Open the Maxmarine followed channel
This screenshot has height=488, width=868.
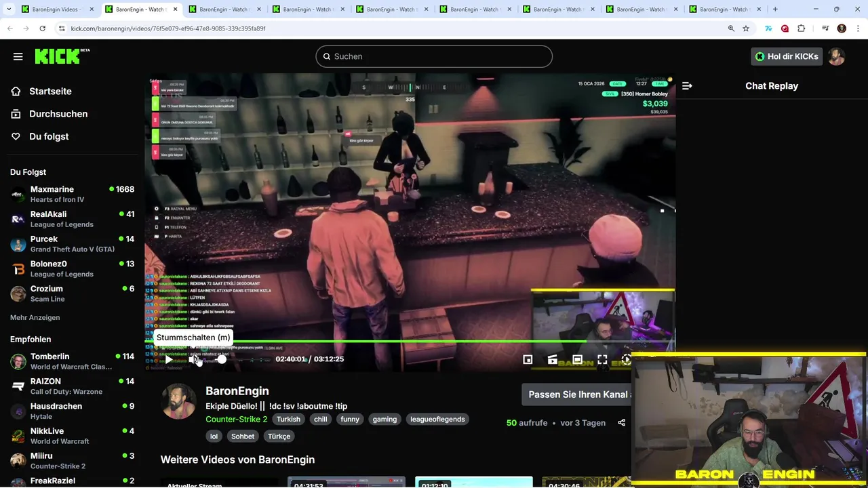coord(73,195)
